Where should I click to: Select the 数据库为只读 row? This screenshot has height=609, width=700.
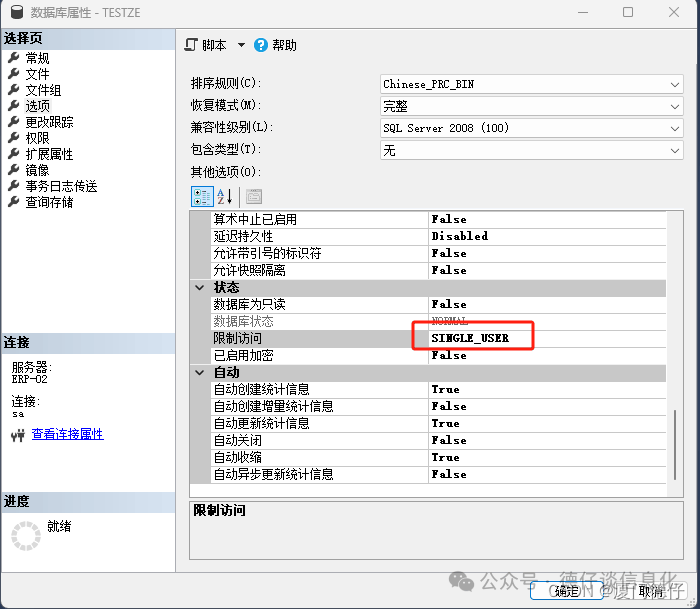[438, 304]
